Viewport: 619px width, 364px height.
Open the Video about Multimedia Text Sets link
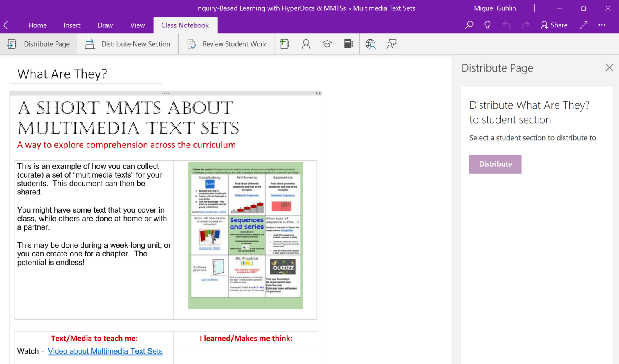[105, 351]
